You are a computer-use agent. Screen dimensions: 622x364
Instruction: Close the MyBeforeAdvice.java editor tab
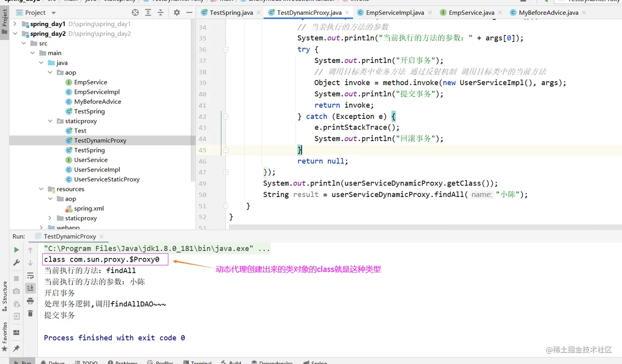(x=584, y=13)
